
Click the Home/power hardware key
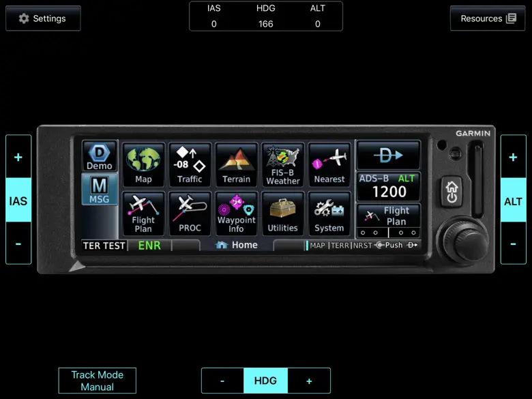click(452, 192)
